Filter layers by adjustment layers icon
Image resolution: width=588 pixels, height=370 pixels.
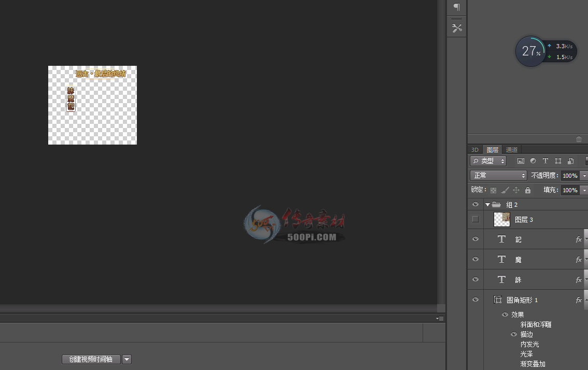pyautogui.click(x=533, y=161)
